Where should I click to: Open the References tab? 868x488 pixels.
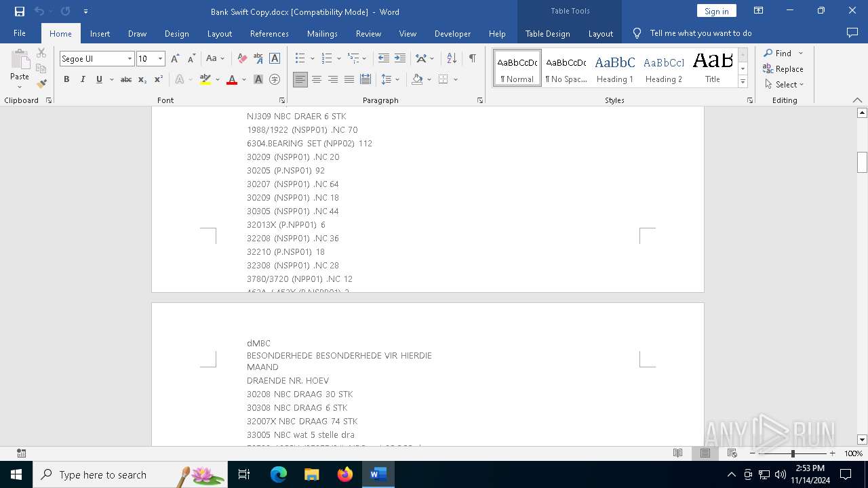pyautogui.click(x=269, y=33)
